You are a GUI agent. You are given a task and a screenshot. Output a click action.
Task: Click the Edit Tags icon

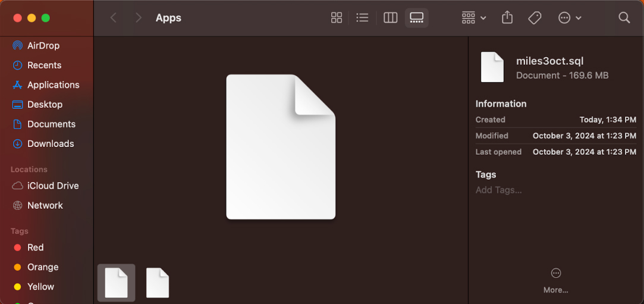(535, 18)
